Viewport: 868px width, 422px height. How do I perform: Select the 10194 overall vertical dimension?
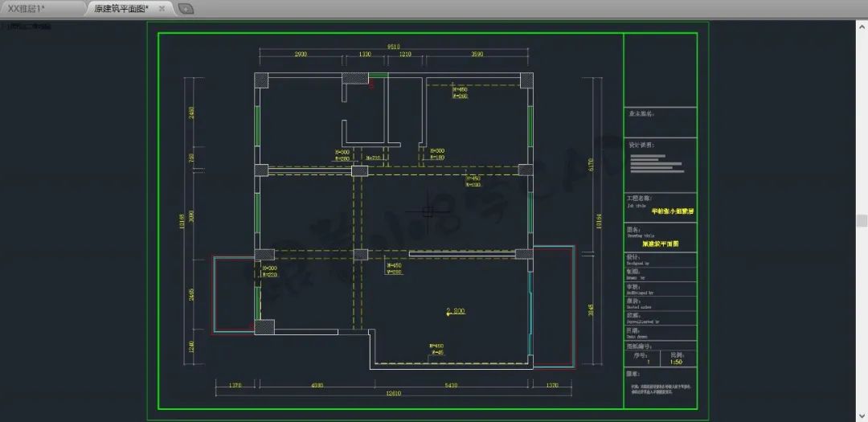[599, 220]
